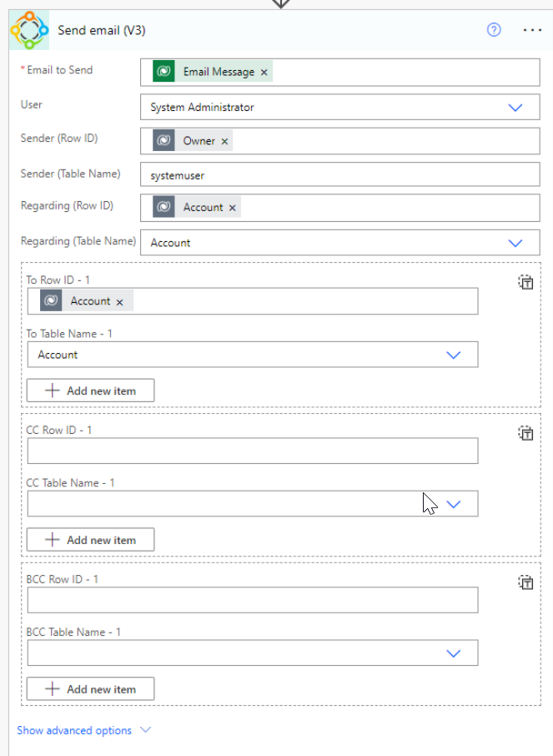
Task: Open the three-dots action menu
Action: pos(532,30)
